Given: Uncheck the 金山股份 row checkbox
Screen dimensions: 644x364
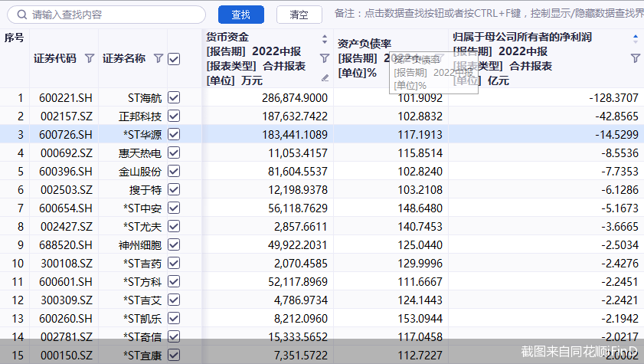Looking at the screenshot, I should (174, 172).
